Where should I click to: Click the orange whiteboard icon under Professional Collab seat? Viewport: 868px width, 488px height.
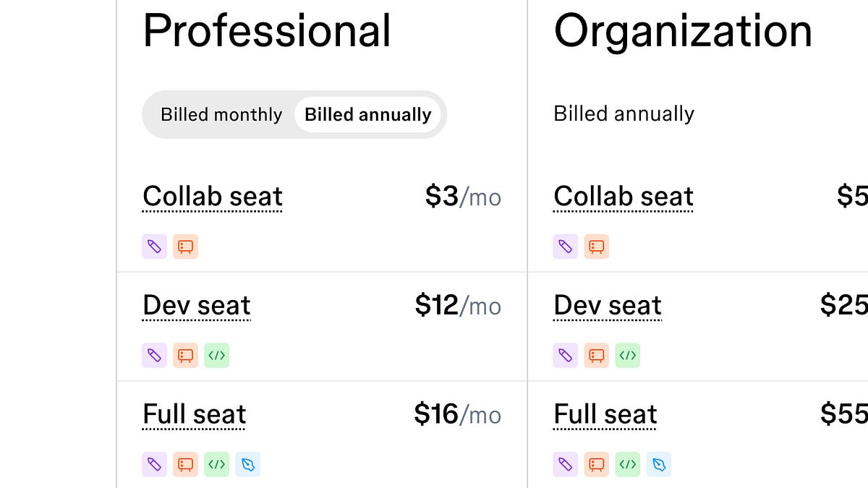pos(185,247)
